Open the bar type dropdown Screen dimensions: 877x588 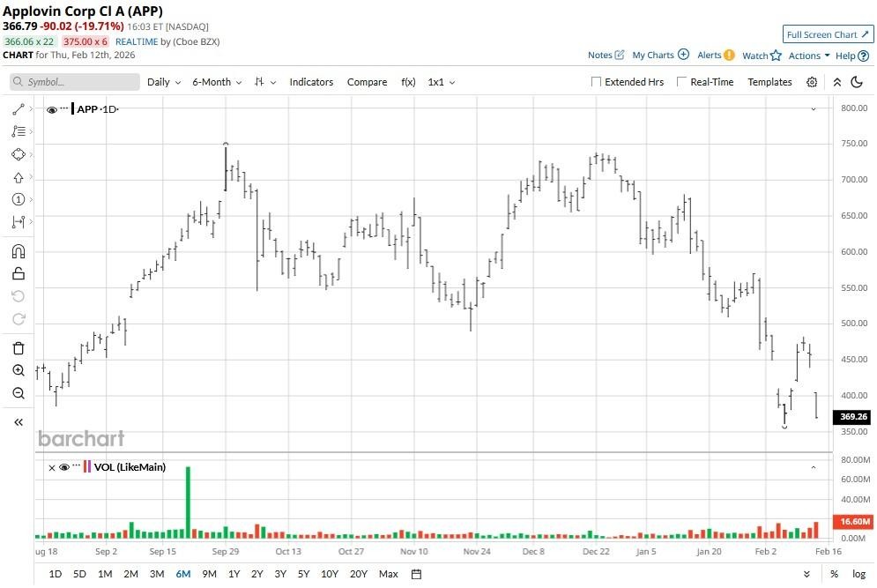point(265,82)
